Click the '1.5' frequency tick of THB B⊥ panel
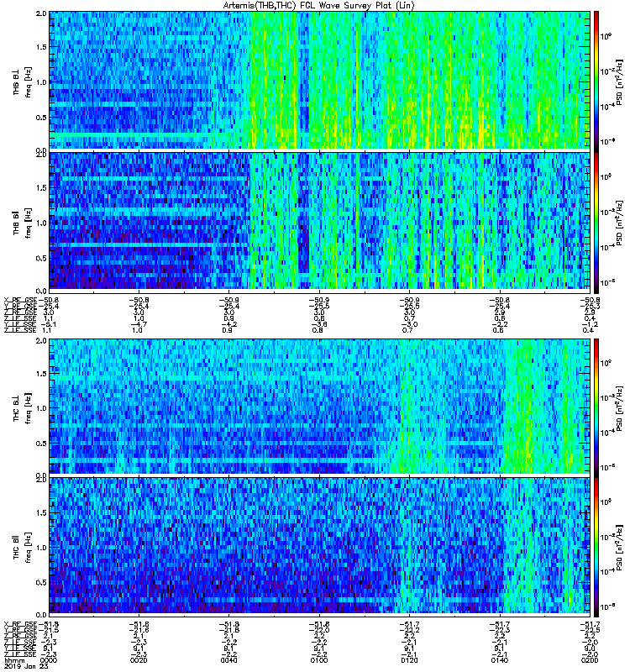The width and height of the screenshot is (630, 672). pyautogui.click(x=41, y=47)
